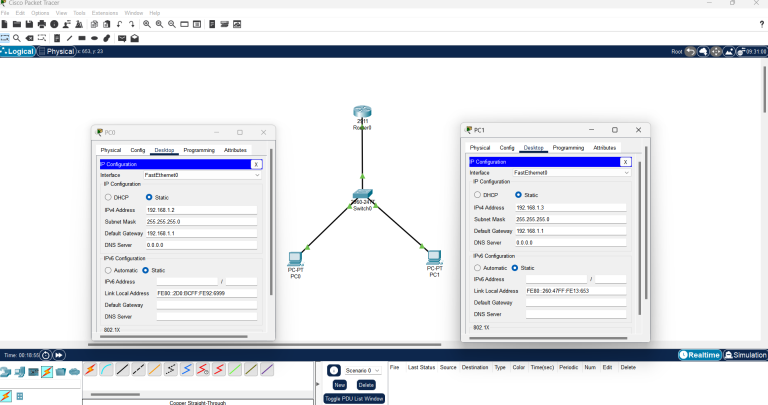Viewport: 768px width, 405px height.
Task: Click the Redo arrow icon
Action: (x=131, y=24)
